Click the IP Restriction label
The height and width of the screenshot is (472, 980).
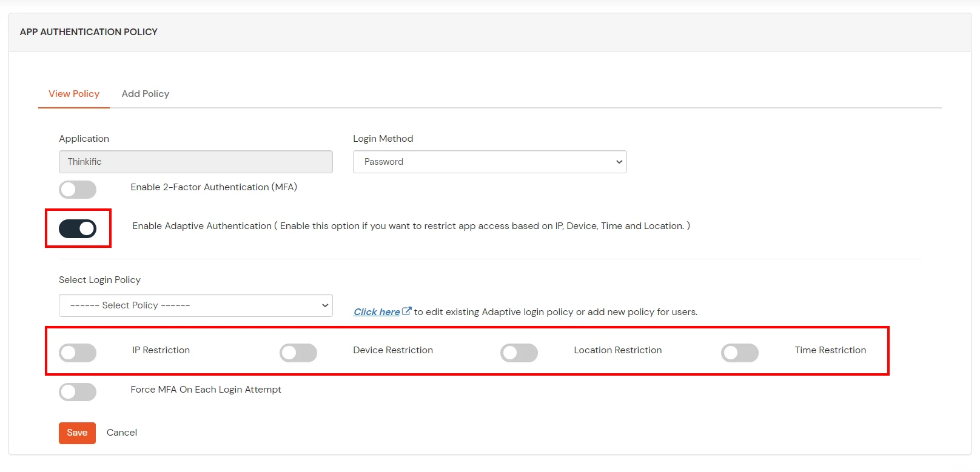tap(161, 350)
